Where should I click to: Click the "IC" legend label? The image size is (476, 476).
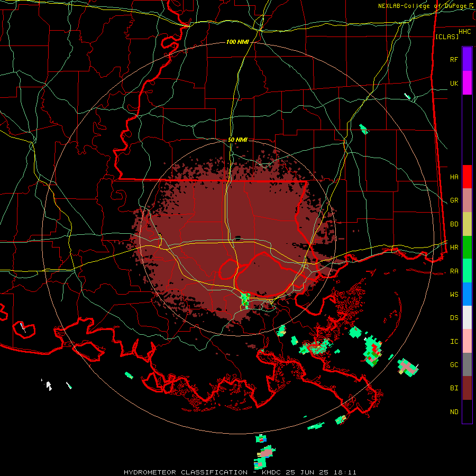454,342
